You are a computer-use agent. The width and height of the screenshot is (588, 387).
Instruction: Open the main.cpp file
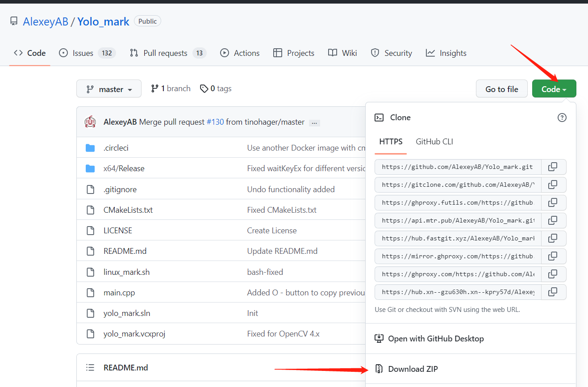119,293
